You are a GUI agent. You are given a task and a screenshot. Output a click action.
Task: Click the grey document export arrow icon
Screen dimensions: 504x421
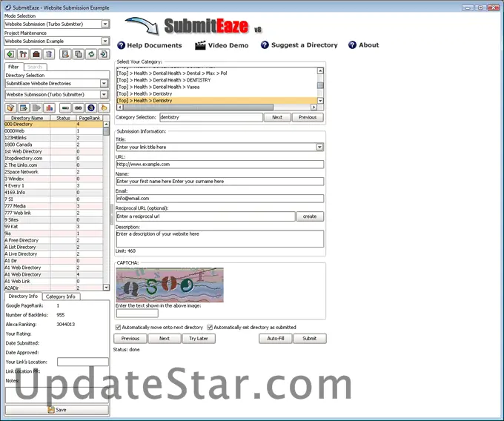pos(36,108)
